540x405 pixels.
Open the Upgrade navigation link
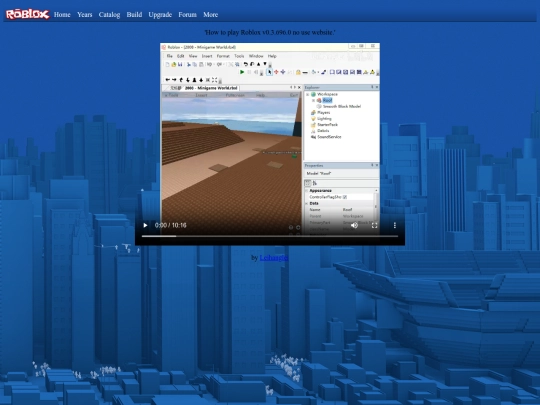160,14
